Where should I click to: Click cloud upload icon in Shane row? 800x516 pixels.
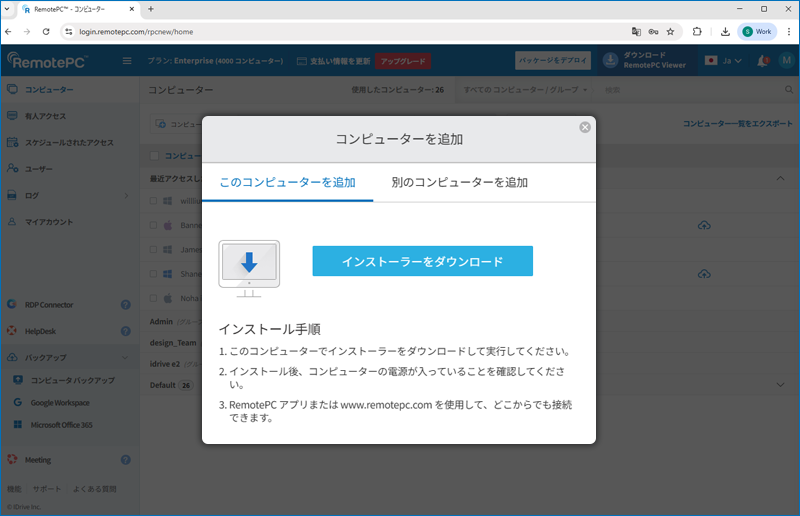(704, 274)
